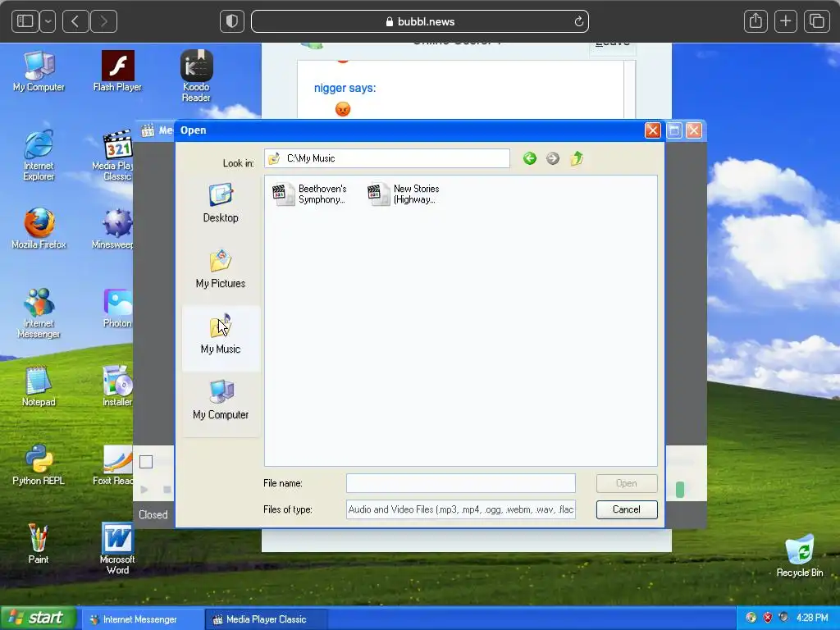Switch to Media Player Classic taskbar item
Screen dimensions: 840x630
(266, 619)
